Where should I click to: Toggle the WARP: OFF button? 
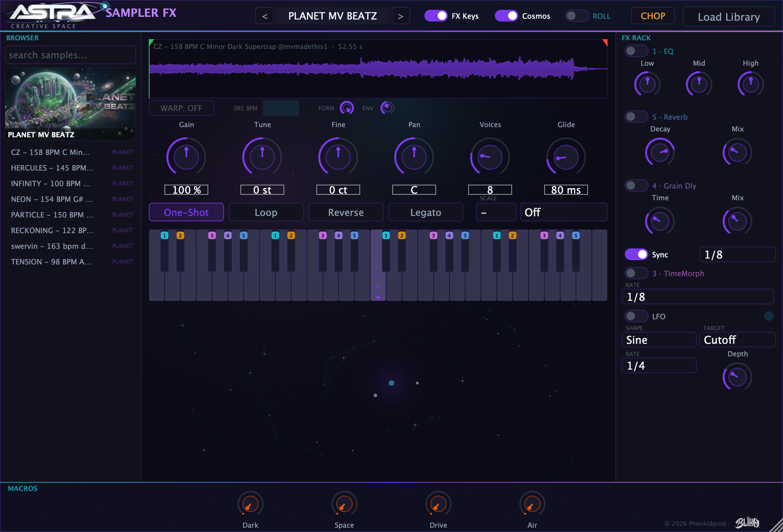pos(182,108)
